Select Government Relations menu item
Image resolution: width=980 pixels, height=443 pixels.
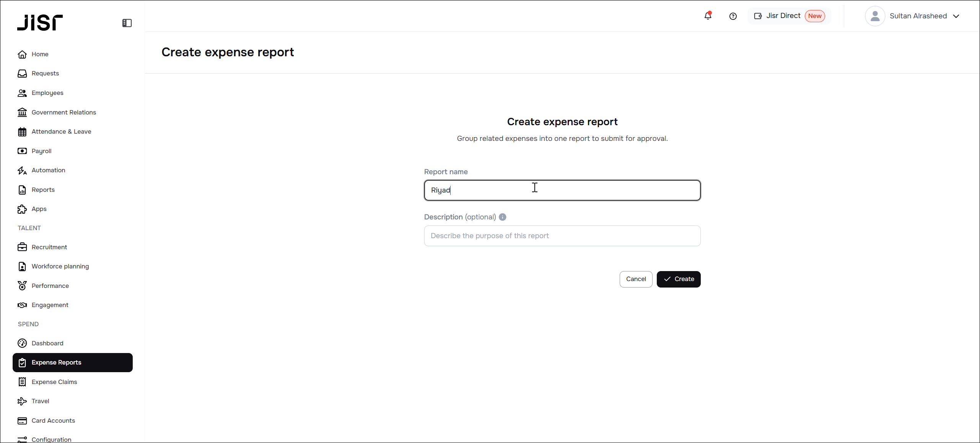63,112
